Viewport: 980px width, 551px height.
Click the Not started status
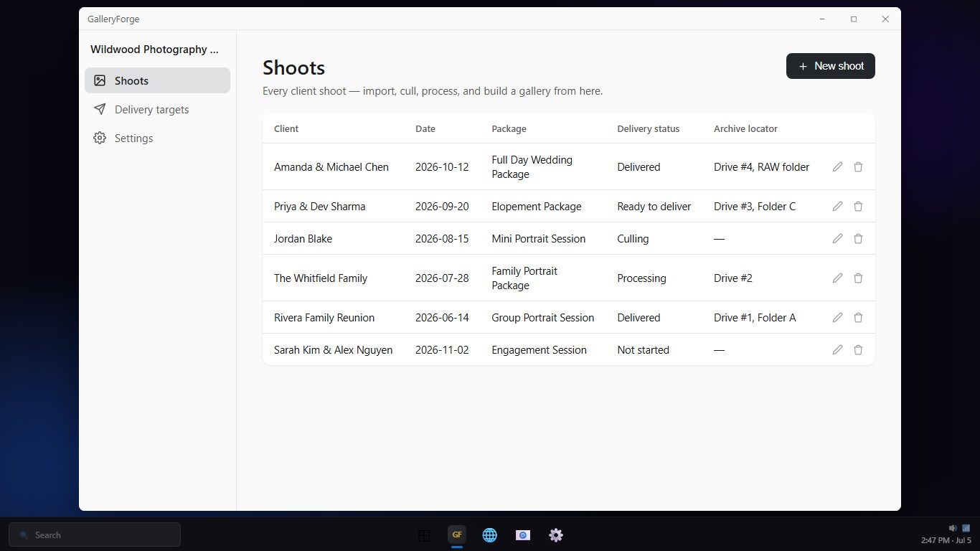pos(643,349)
